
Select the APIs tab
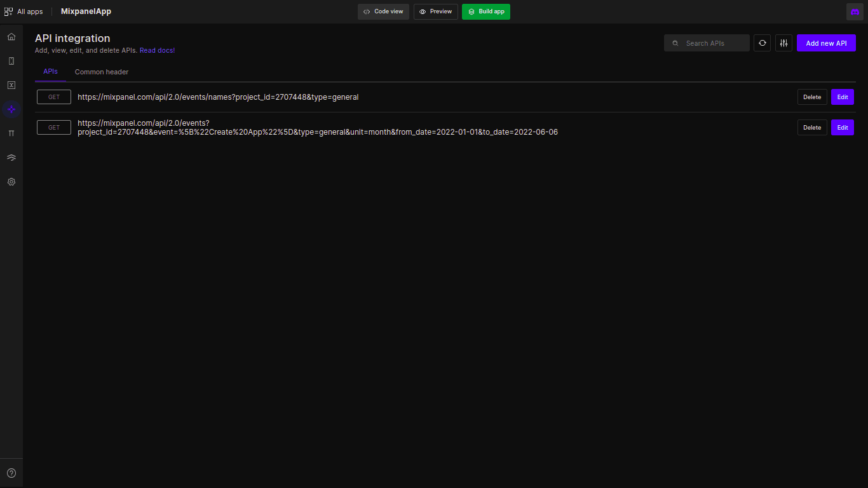[x=50, y=71]
